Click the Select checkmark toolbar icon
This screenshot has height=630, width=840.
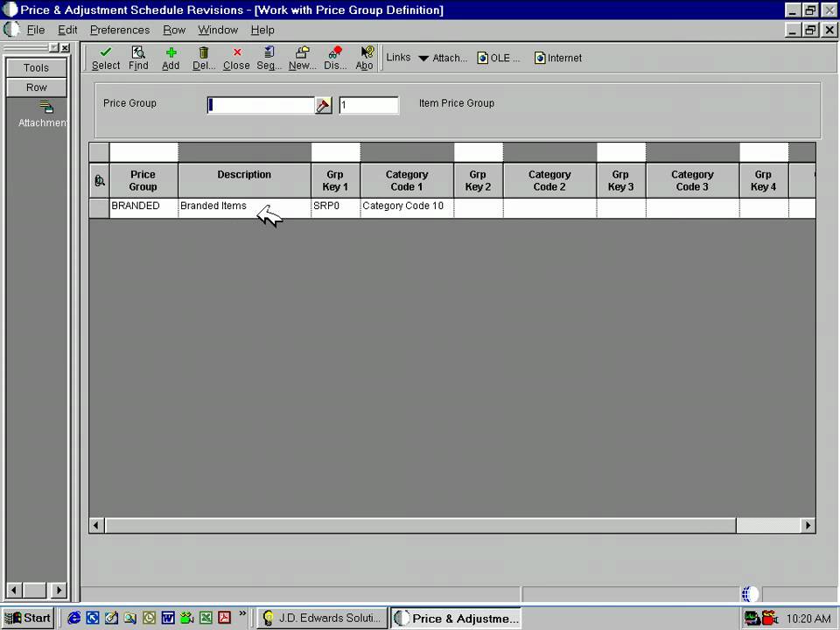pyautogui.click(x=106, y=58)
